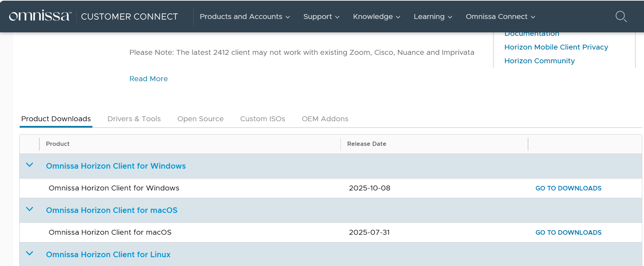Open the Learning menu
Viewport: 644px width, 266px height.
click(x=432, y=17)
